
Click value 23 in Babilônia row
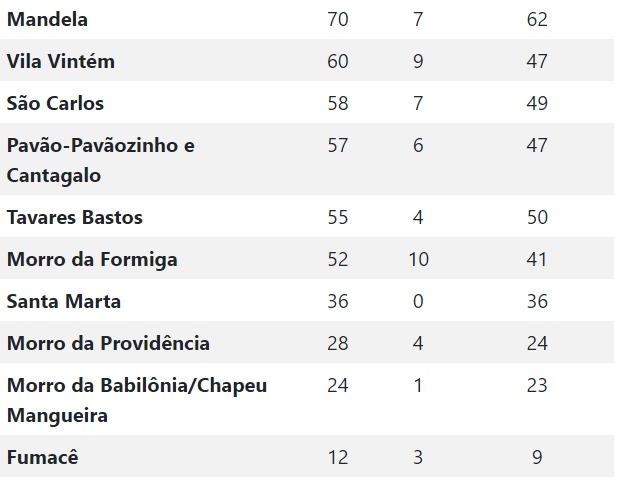point(537,385)
